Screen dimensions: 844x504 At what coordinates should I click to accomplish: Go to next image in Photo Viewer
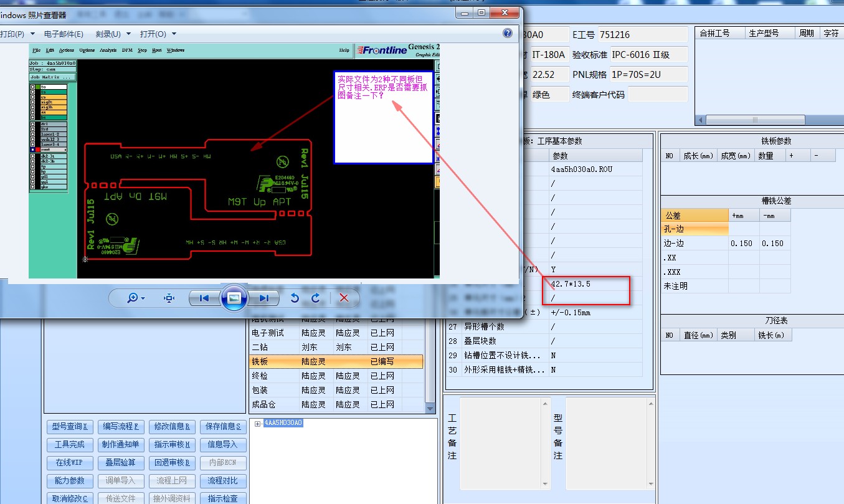[x=263, y=298]
